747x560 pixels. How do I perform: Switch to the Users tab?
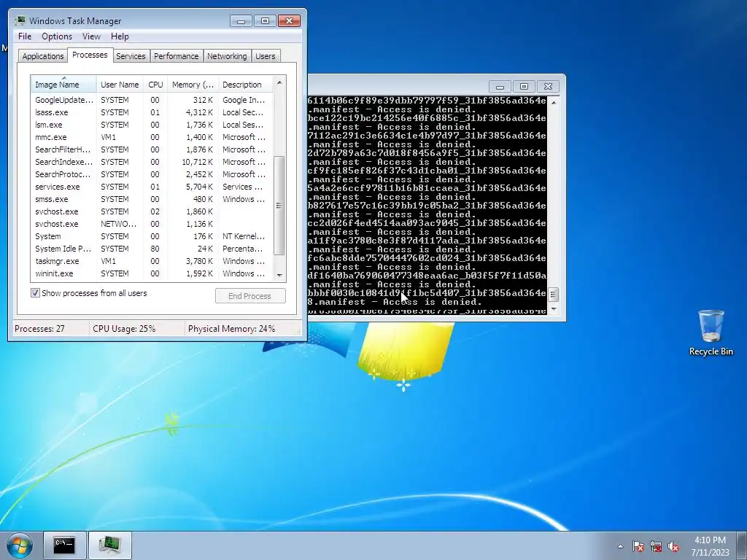click(x=266, y=56)
